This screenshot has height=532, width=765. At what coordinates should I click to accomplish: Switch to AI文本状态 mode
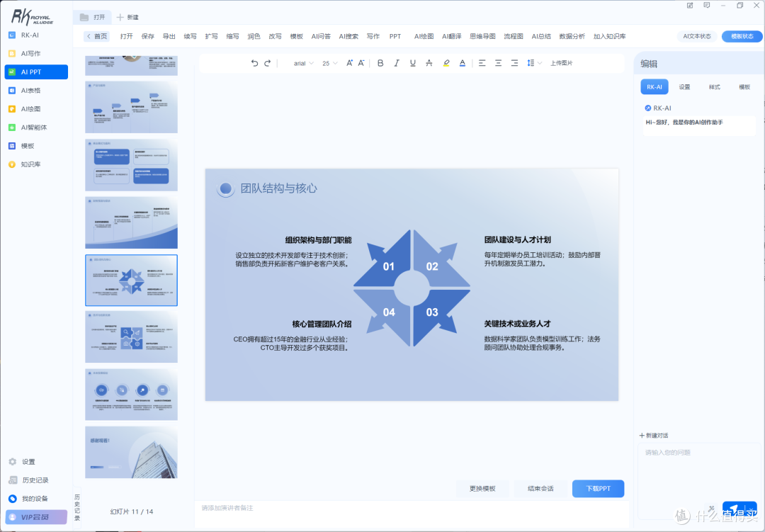pyautogui.click(x=697, y=37)
